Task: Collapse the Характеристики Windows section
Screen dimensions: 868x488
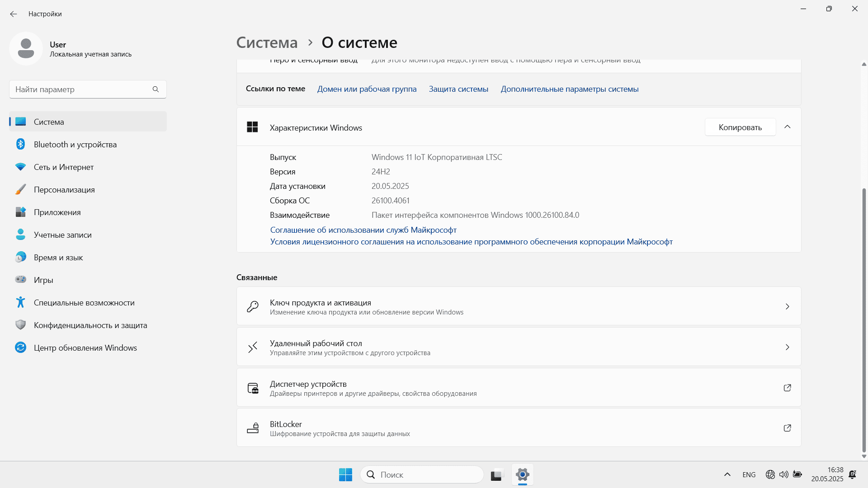Action: coord(787,127)
